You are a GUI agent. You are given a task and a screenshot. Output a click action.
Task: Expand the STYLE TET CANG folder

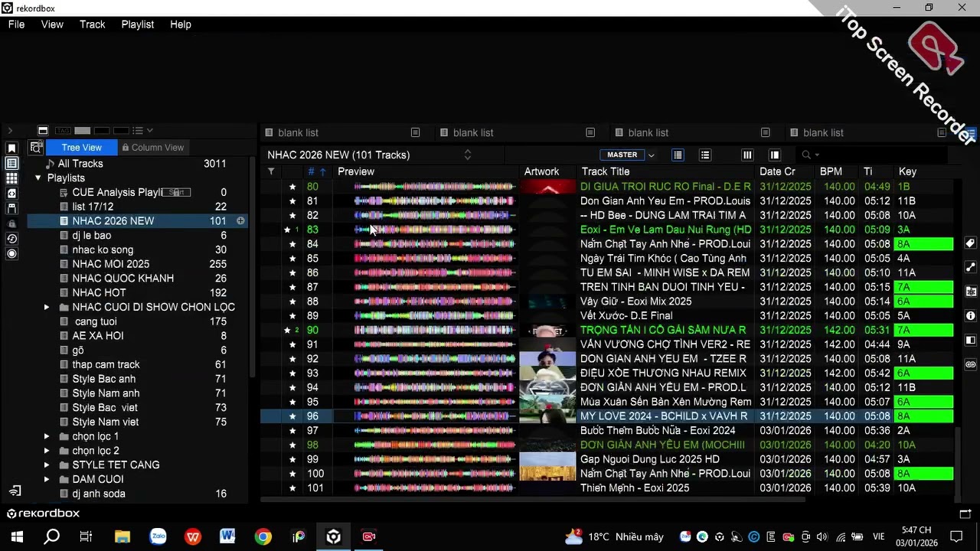click(x=47, y=465)
